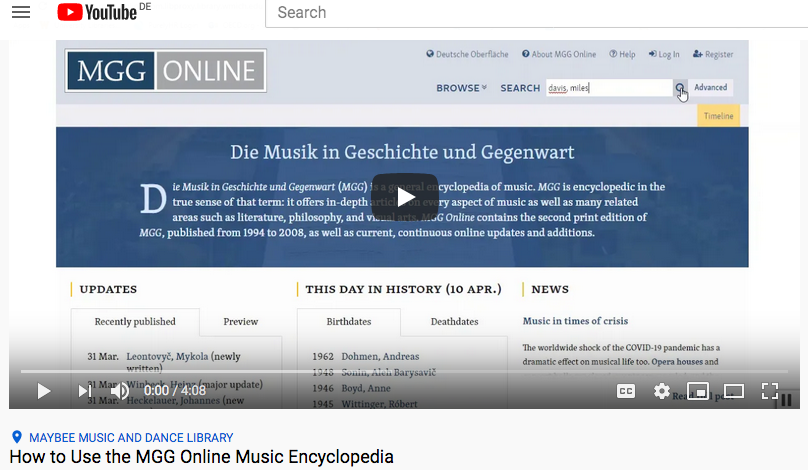808x470 pixels.
Task: Open the YouTube hamburger guide menu
Action: pos(20,13)
